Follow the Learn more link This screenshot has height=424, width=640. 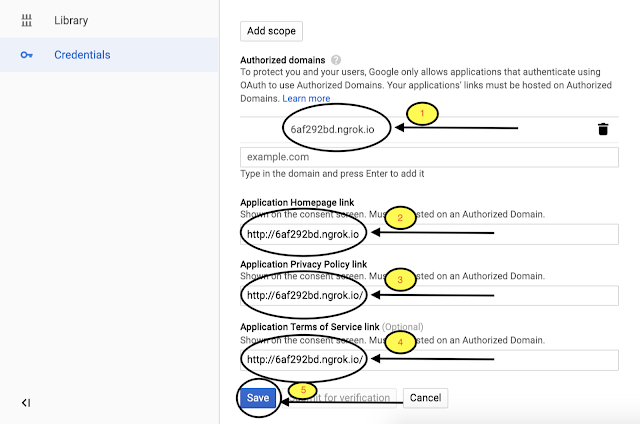point(306,99)
